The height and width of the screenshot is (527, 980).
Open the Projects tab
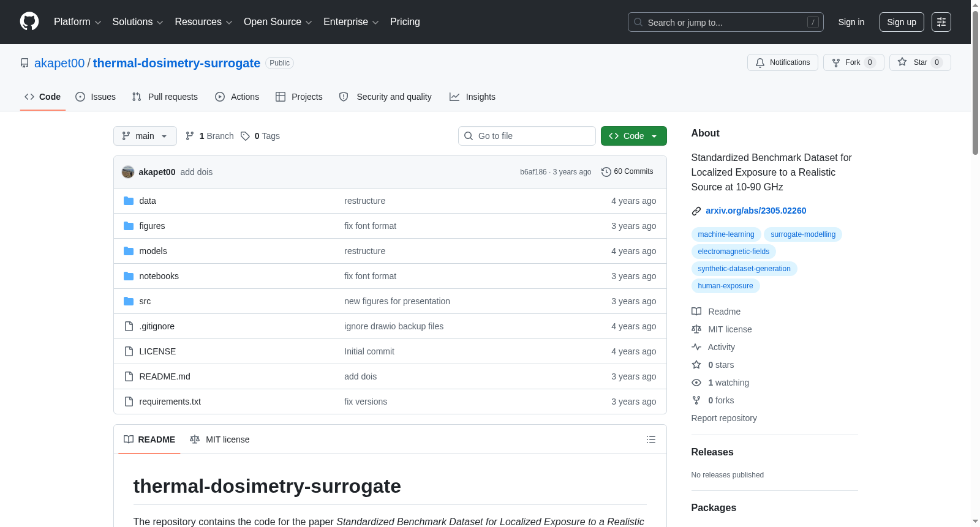click(x=299, y=97)
